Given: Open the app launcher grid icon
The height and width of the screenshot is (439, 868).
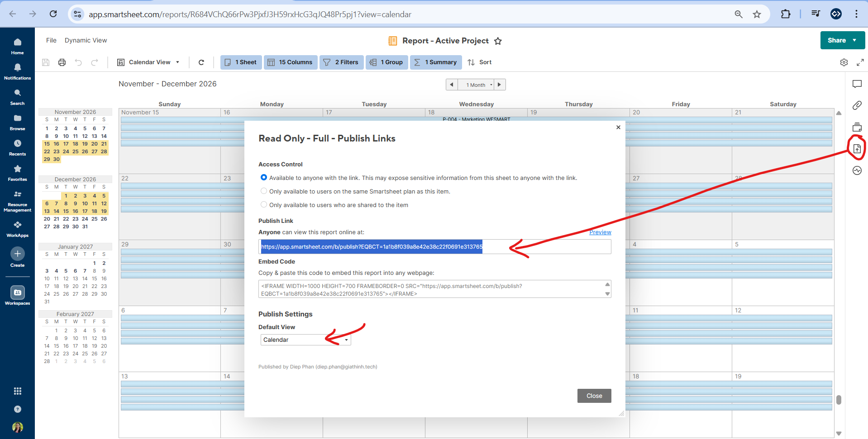Looking at the screenshot, I should point(18,391).
